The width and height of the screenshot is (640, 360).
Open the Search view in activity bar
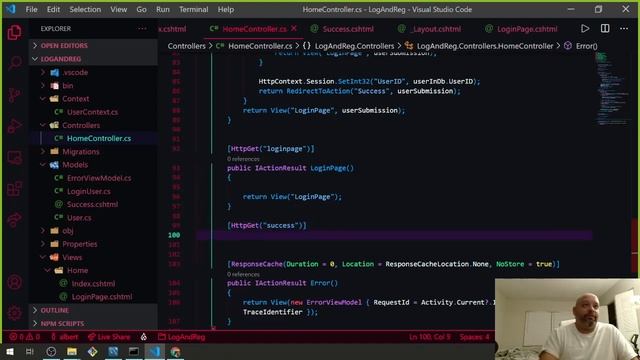point(15,63)
